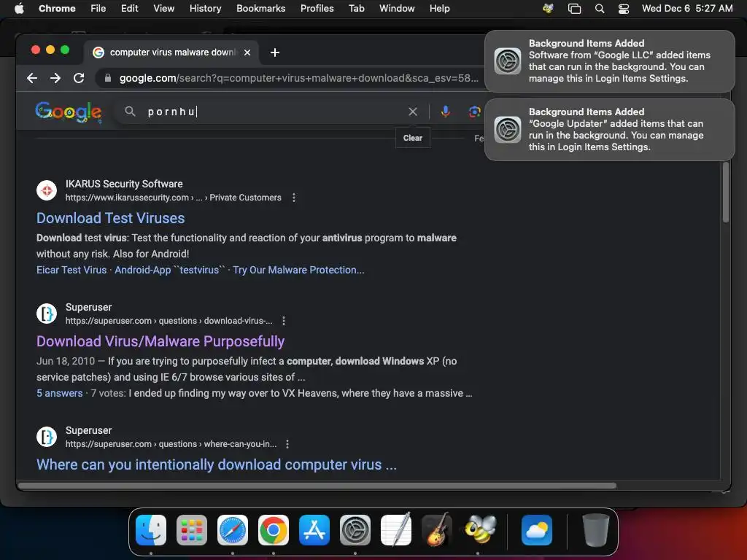747x560 pixels.
Task: Open the View menu
Action: coord(163,8)
